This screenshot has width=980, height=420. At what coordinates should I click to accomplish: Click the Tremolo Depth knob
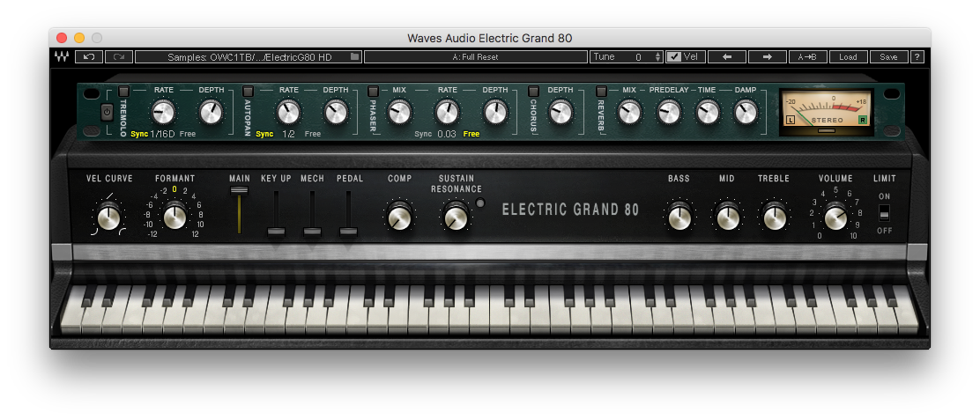(x=211, y=113)
